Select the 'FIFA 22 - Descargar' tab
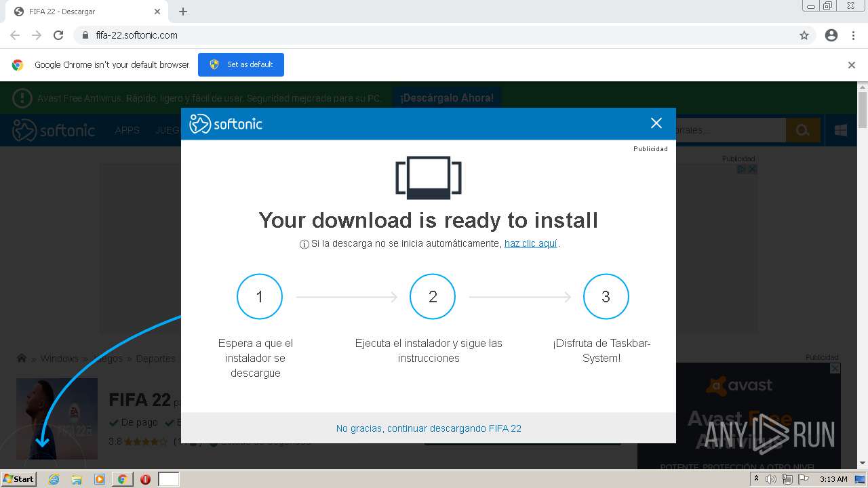868x488 pixels. tap(87, 12)
